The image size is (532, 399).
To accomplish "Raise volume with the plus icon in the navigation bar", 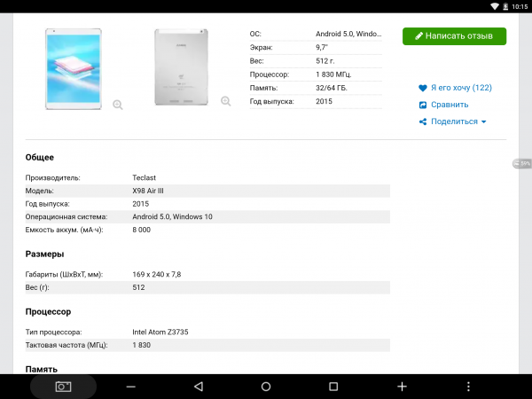I will (402, 387).
